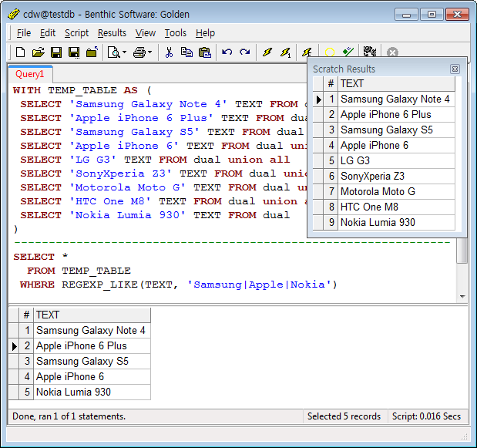The image size is (477, 448).
Task: Save the script with the disk icon
Action: point(56,52)
